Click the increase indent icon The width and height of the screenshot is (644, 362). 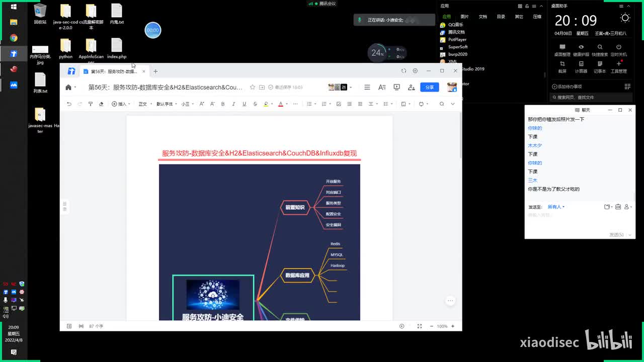[360, 104]
